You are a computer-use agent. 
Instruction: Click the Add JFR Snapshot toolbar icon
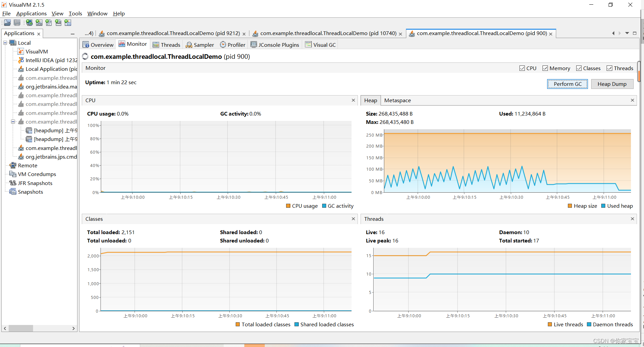pos(58,23)
